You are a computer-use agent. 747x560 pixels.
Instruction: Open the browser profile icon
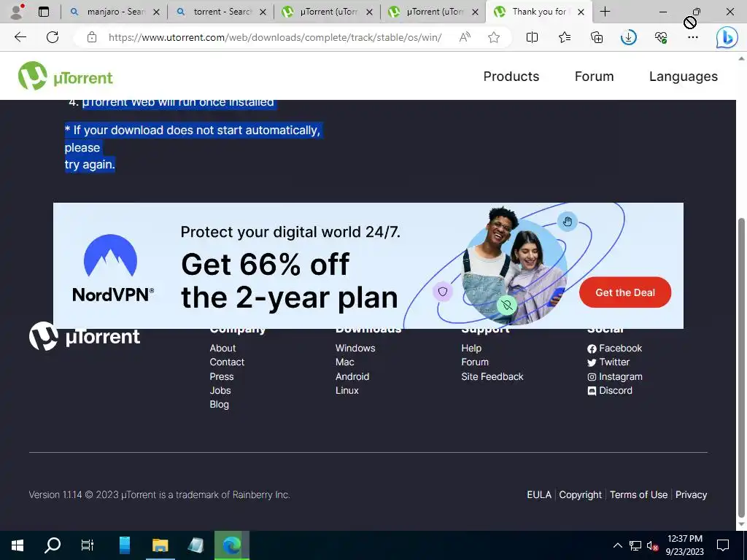click(x=17, y=12)
